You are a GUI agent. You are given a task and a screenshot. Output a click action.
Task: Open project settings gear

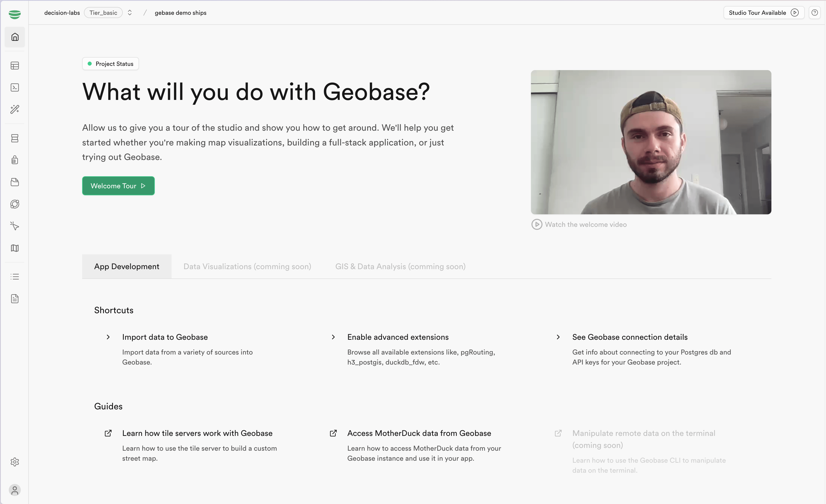(x=15, y=462)
